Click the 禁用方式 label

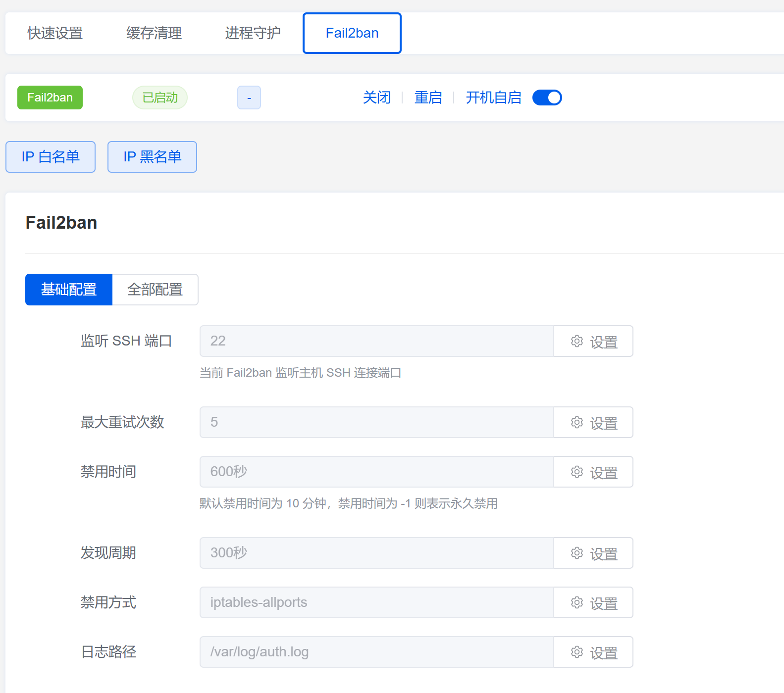tap(108, 602)
